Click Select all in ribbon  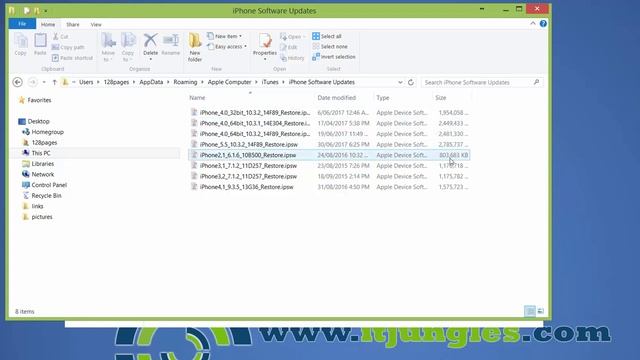[327, 36]
